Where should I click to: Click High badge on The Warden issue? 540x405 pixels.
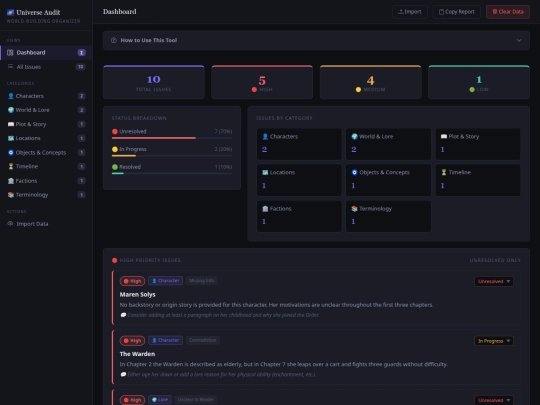tap(132, 341)
